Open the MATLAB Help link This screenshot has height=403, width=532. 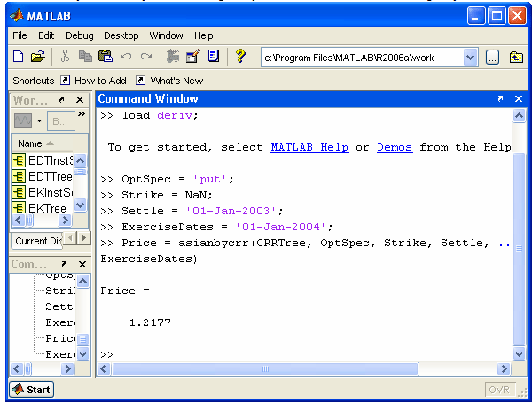(309, 147)
